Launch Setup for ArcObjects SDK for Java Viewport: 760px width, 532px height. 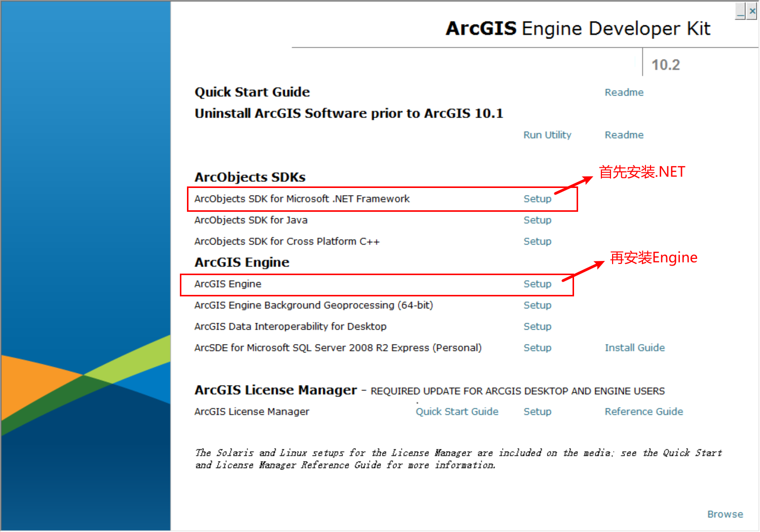pyautogui.click(x=537, y=220)
